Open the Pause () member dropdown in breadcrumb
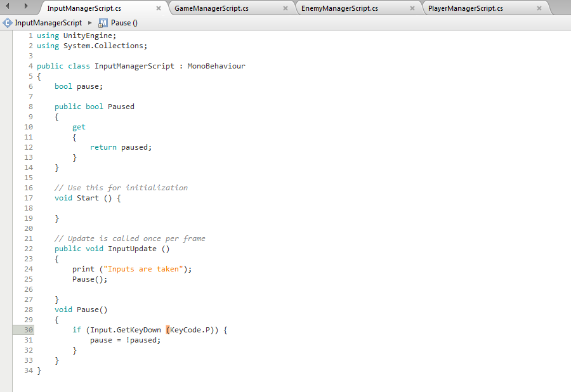 124,23
